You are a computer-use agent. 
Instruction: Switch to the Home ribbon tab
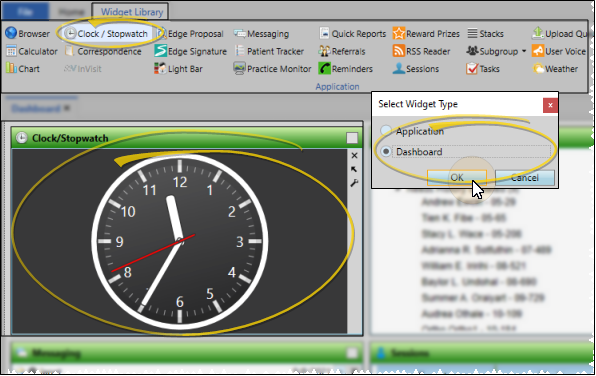(71, 12)
